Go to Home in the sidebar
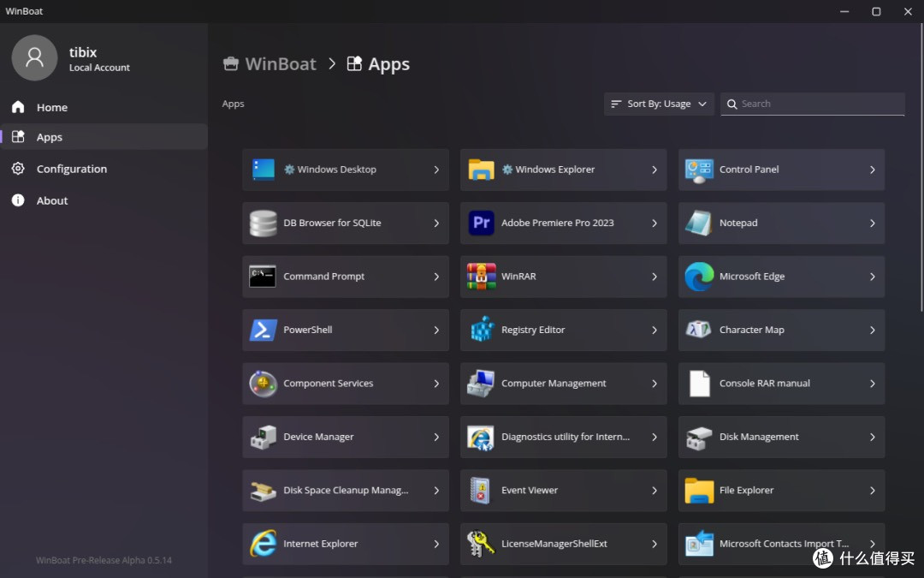The image size is (924, 578). (104, 107)
